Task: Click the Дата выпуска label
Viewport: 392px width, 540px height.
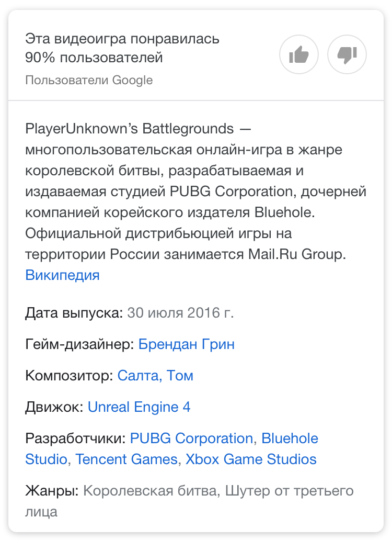Action: [74, 313]
